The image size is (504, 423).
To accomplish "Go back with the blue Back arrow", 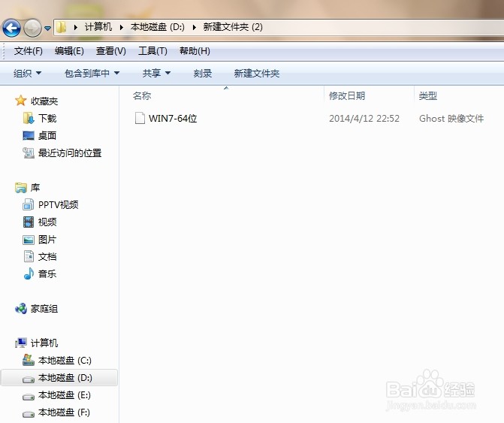I will (x=11, y=28).
